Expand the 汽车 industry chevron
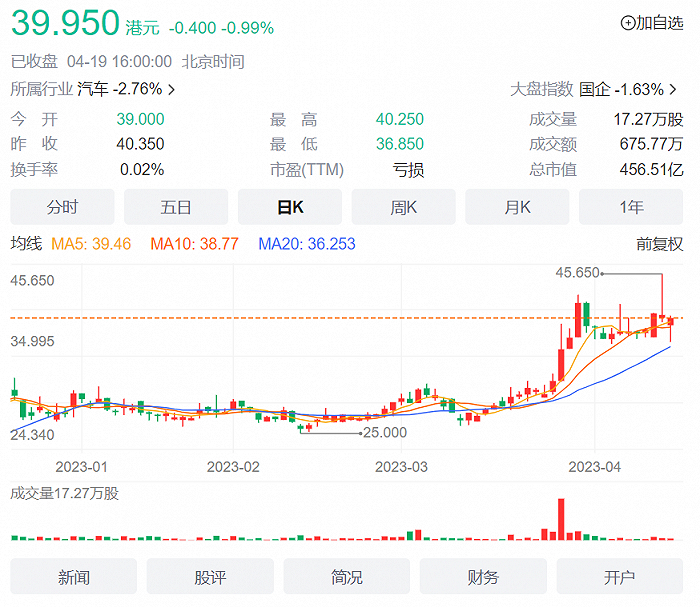This screenshot has height=607, width=700. coord(172,89)
